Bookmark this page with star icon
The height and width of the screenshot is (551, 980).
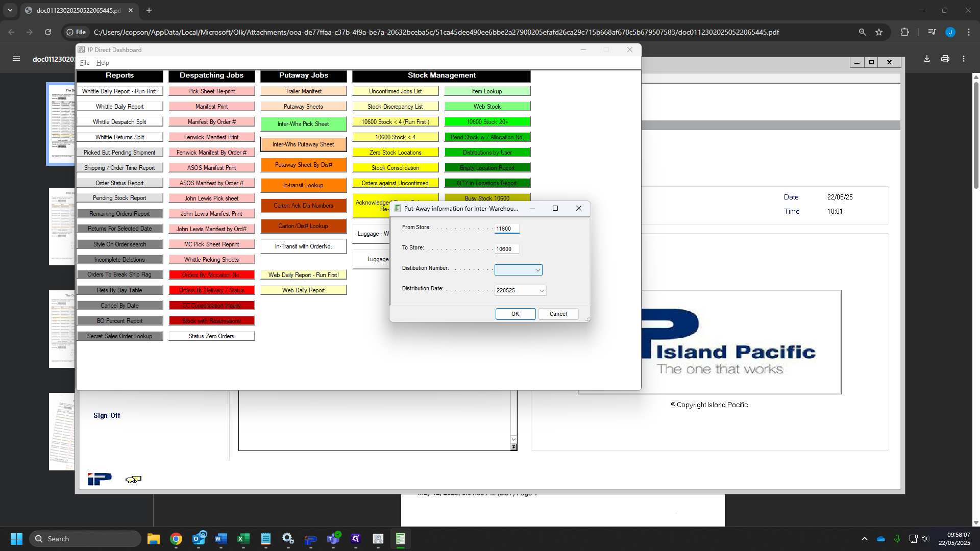[879, 32]
